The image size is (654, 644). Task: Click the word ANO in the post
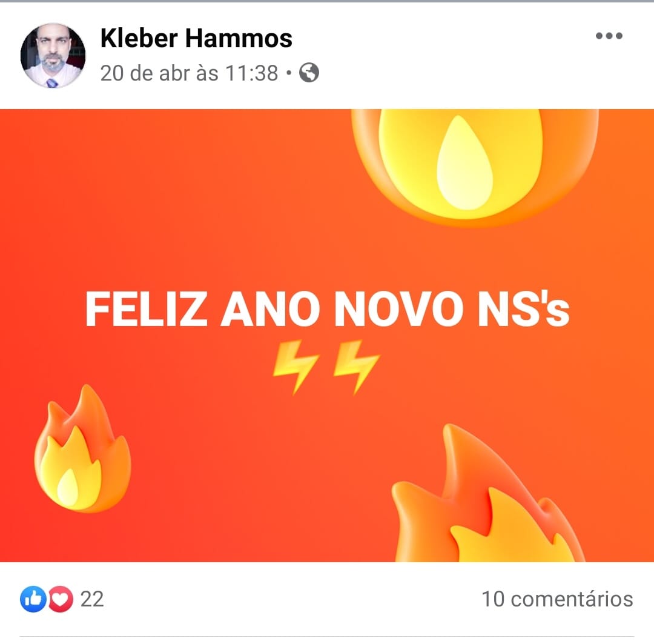[x=270, y=309]
